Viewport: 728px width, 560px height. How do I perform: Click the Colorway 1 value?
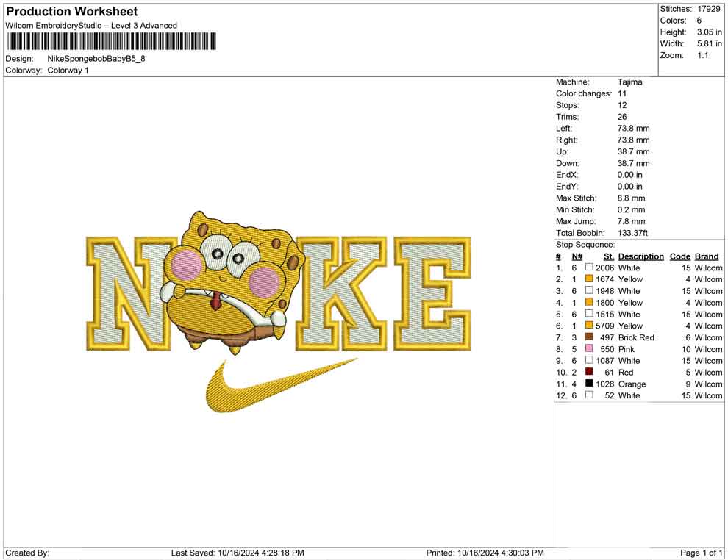click(68, 70)
